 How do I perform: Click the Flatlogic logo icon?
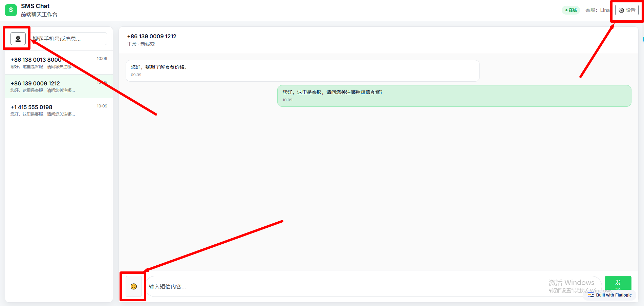coord(591,295)
